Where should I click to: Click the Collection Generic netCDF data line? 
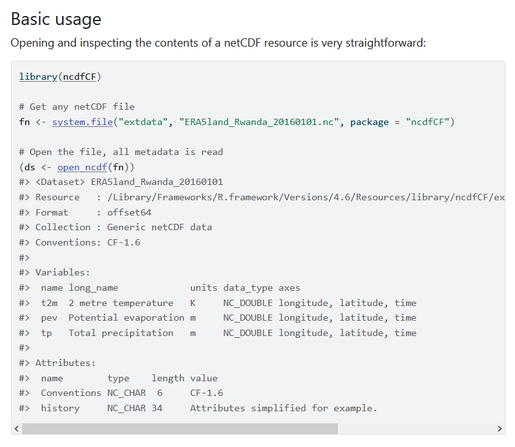coord(116,227)
